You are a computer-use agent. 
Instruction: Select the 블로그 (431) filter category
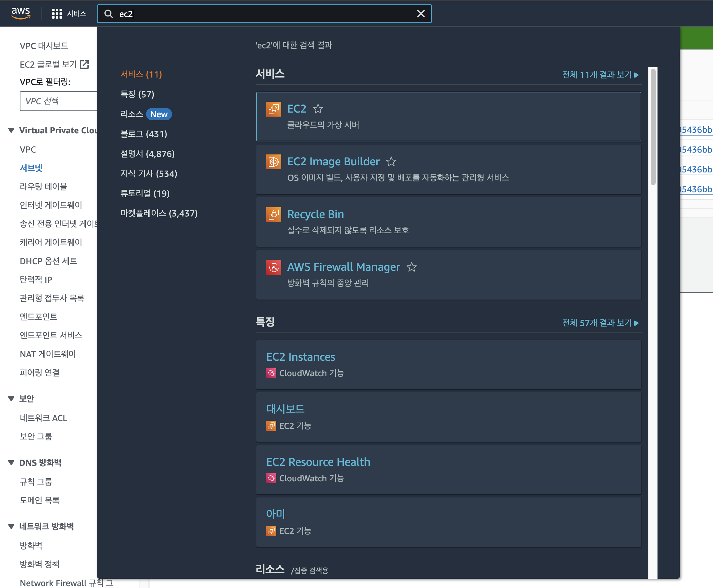[x=144, y=134]
